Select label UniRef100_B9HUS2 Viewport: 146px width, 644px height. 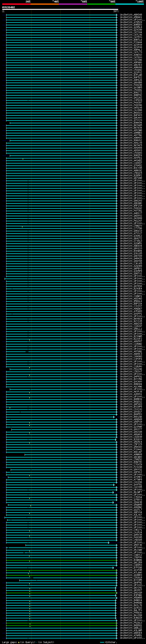(x=131, y=140)
